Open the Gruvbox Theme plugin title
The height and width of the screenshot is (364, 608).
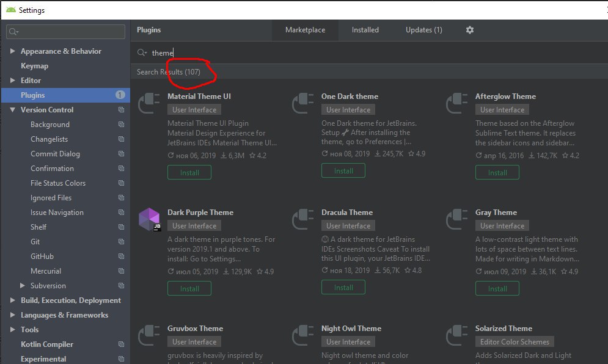(195, 329)
